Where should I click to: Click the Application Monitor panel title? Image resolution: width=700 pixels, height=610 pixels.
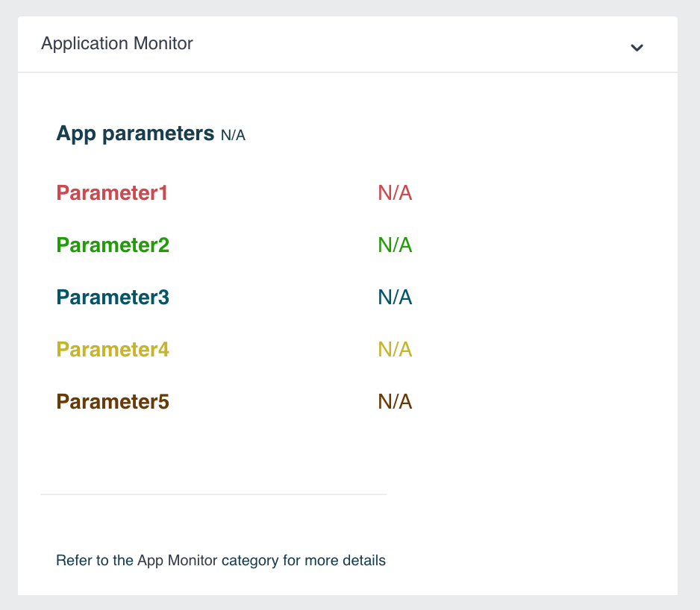tap(117, 44)
